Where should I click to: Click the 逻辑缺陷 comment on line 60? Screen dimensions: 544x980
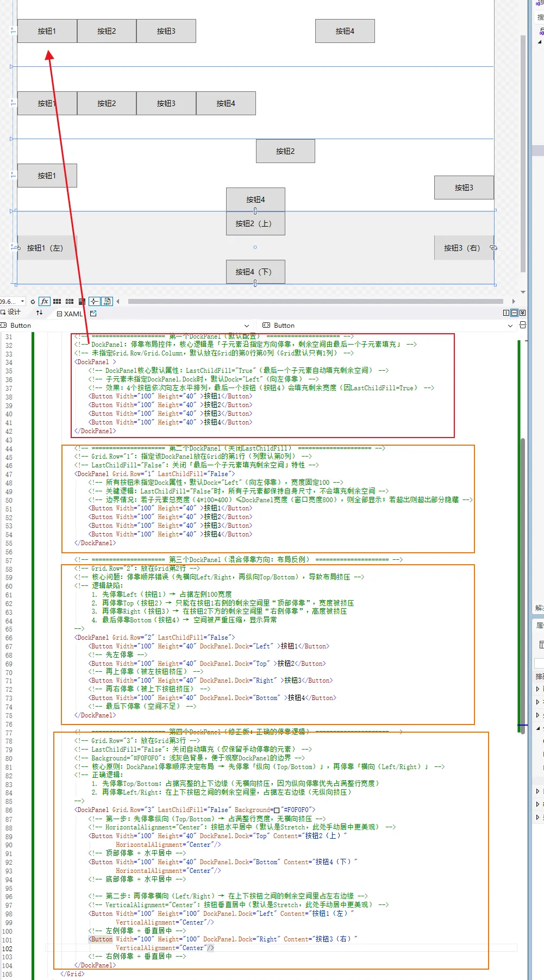click(x=99, y=586)
